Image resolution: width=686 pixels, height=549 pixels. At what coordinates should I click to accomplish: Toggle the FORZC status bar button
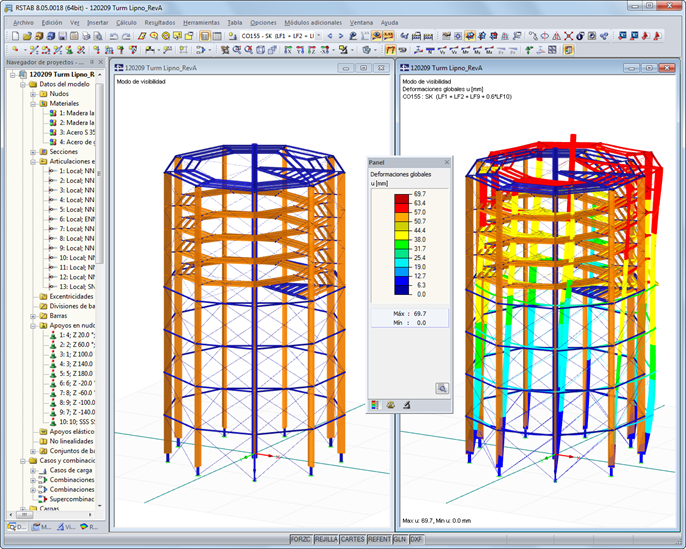coord(299,539)
